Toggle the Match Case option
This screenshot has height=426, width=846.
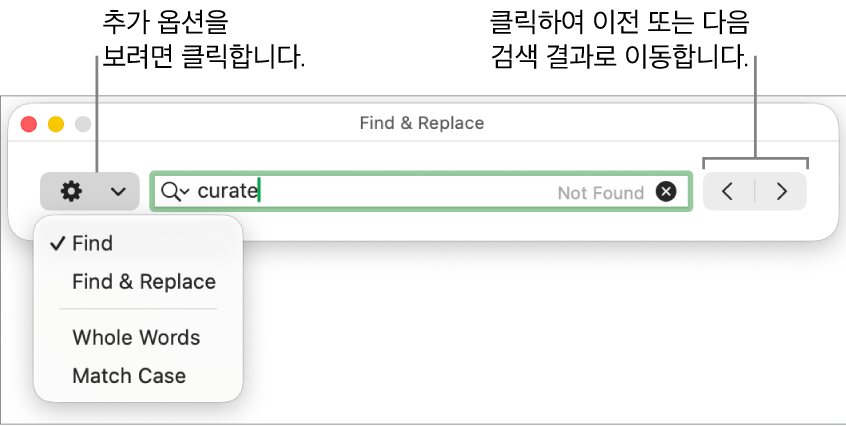[x=129, y=376]
